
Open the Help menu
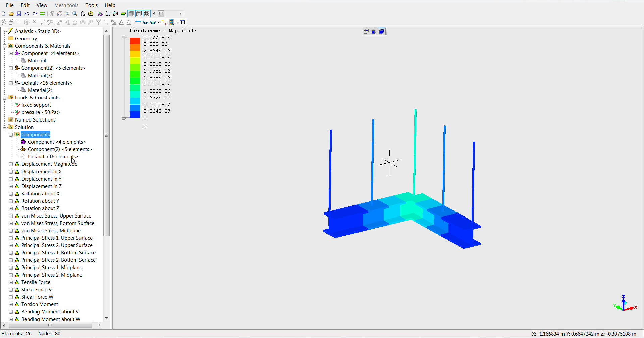point(110,5)
